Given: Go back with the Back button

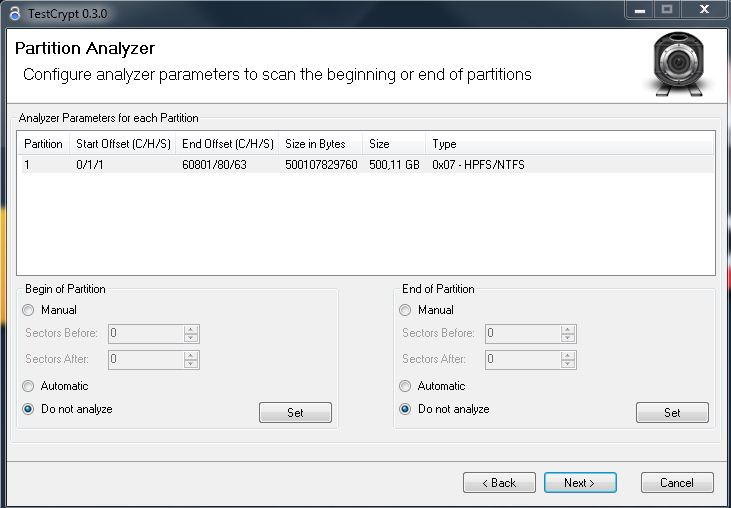Looking at the screenshot, I should 499,483.
